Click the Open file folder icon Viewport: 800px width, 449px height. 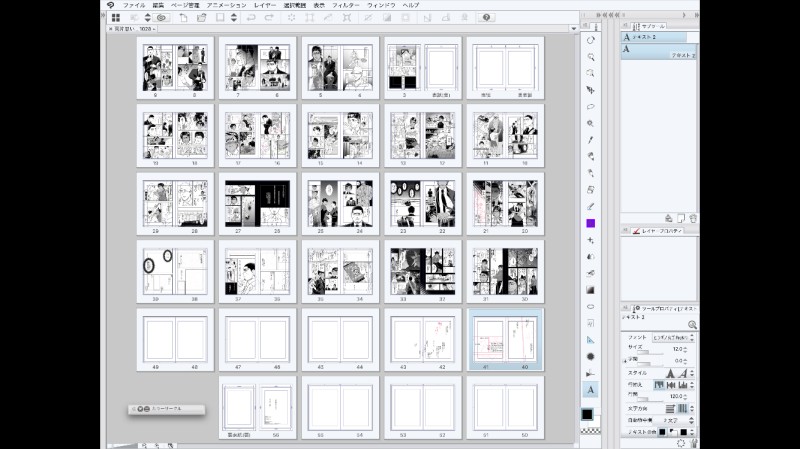(x=202, y=17)
